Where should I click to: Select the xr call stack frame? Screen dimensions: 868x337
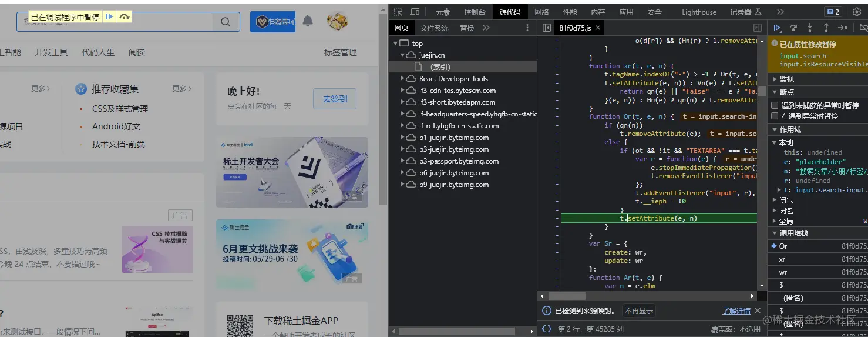[x=817, y=259]
